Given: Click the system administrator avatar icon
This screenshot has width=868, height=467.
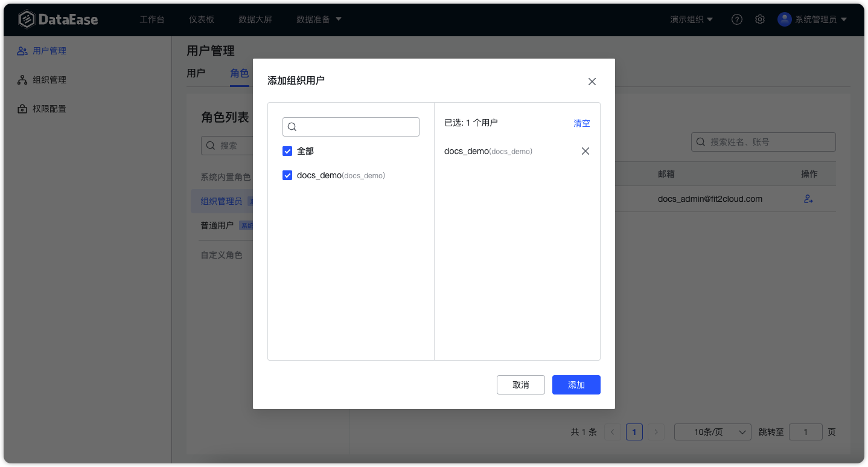Looking at the screenshot, I should tap(785, 19).
